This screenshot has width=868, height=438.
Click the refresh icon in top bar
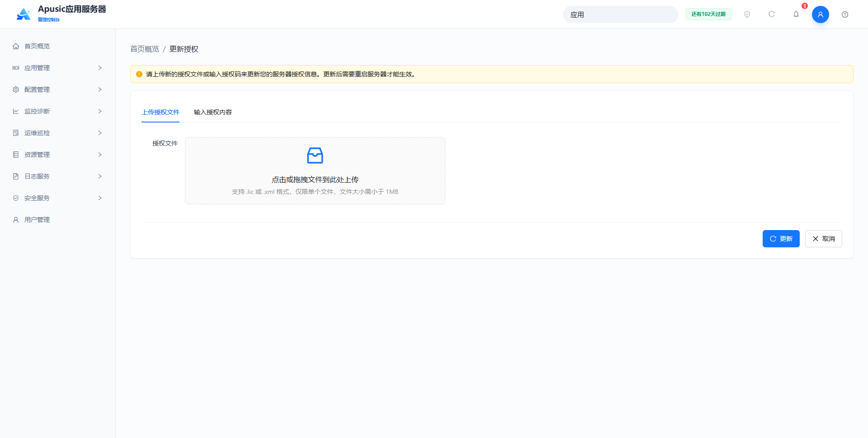[x=772, y=14]
